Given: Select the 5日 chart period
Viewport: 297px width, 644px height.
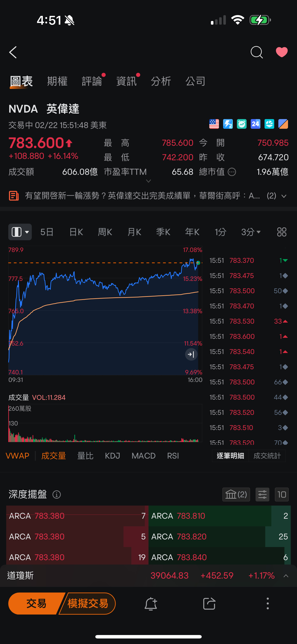Looking at the screenshot, I should (47, 232).
